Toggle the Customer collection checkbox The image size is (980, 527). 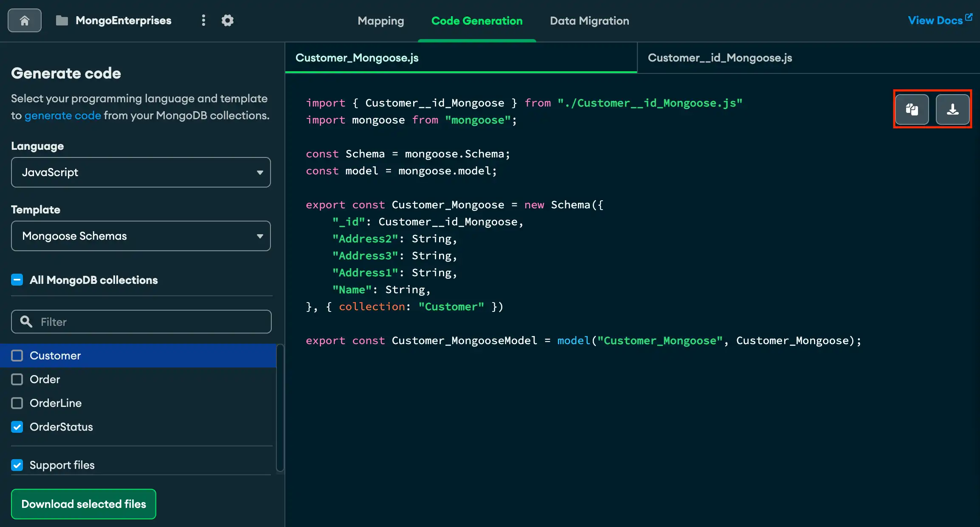[x=17, y=355]
